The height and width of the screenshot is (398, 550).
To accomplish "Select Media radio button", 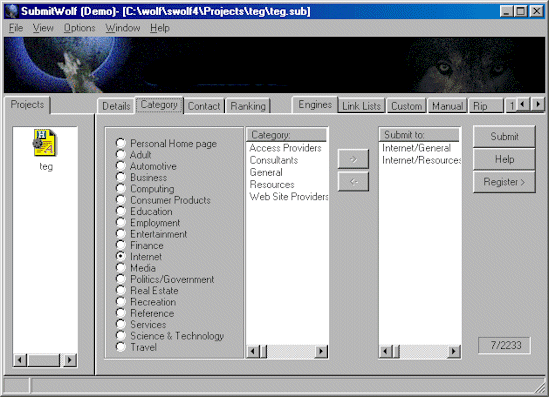I will click(121, 267).
